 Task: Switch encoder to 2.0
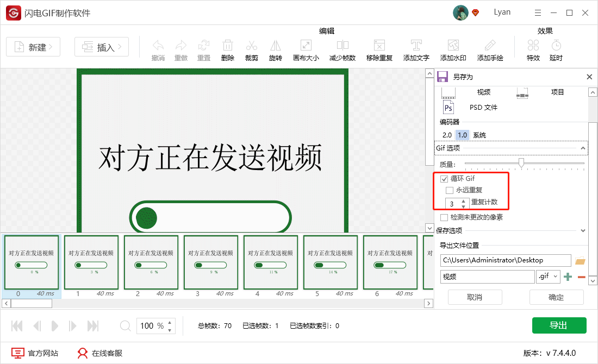click(x=448, y=135)
